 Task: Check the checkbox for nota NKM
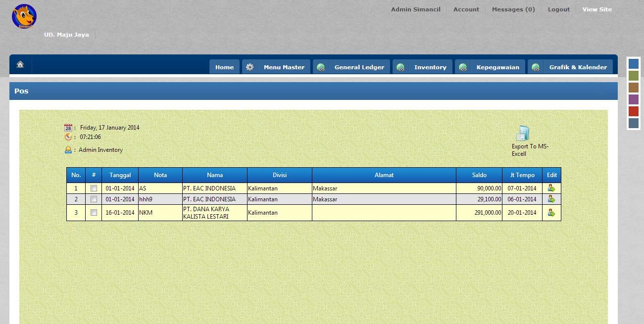(x=94, y=212)
